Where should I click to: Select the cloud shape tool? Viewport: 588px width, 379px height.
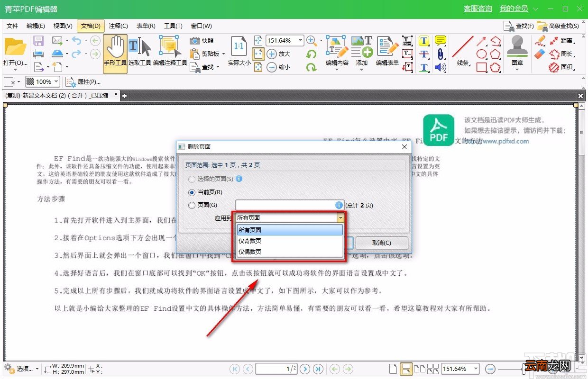(496, 67)
